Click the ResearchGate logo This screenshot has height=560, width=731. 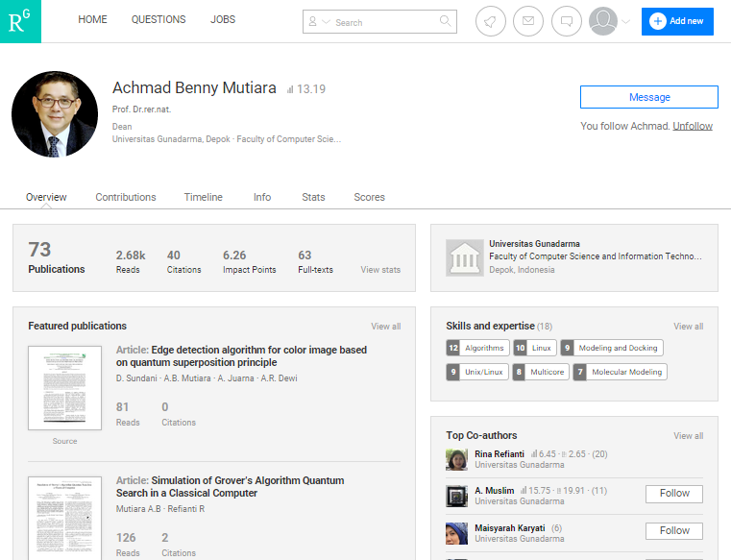[20, 21]
